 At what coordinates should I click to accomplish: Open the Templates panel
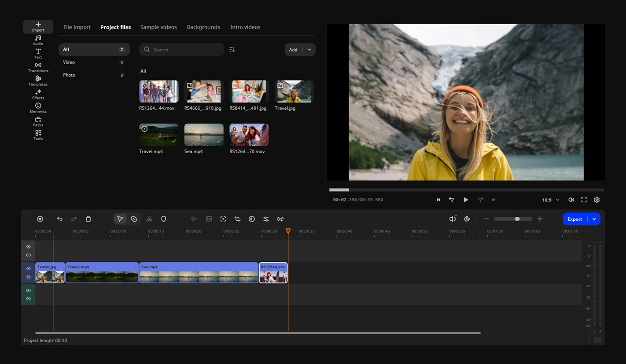pos(38,81)
